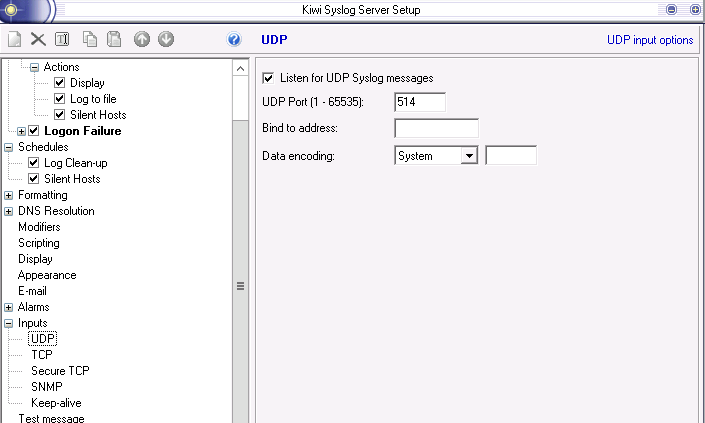This screenshot has width=705, height=423.
Task: Click the UDP input options text
Action: click(x=650, y=40)
